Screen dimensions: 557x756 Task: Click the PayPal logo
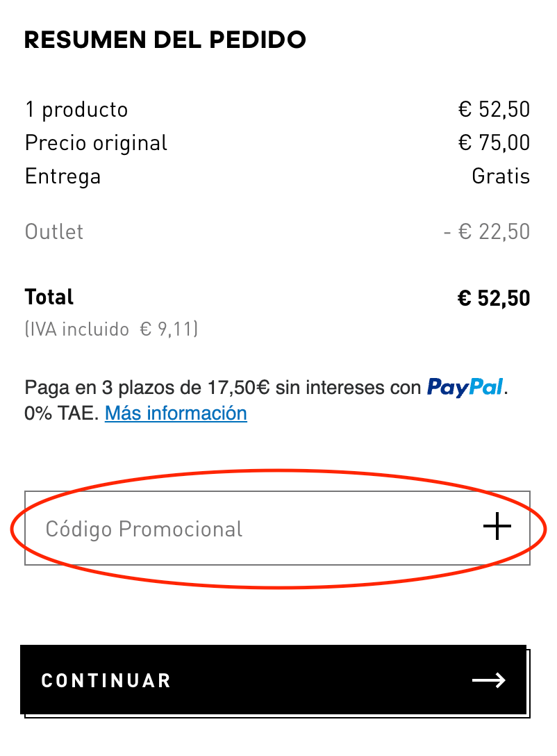click(x=465, y=386)
